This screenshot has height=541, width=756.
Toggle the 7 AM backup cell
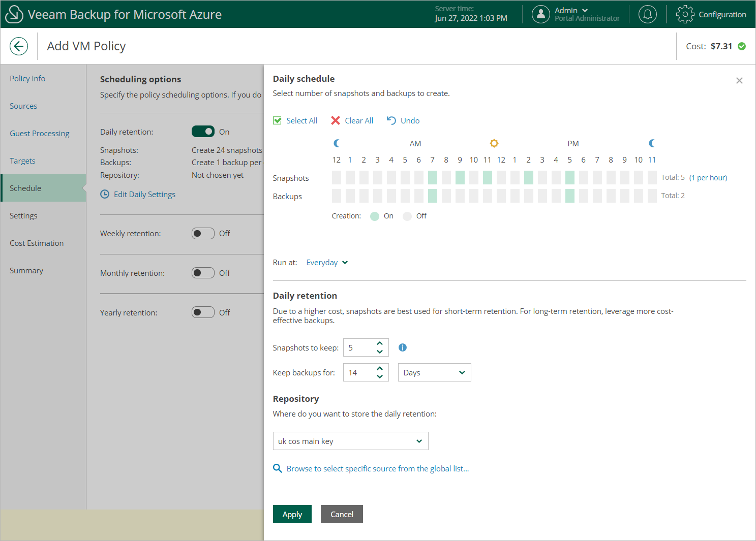433,196
